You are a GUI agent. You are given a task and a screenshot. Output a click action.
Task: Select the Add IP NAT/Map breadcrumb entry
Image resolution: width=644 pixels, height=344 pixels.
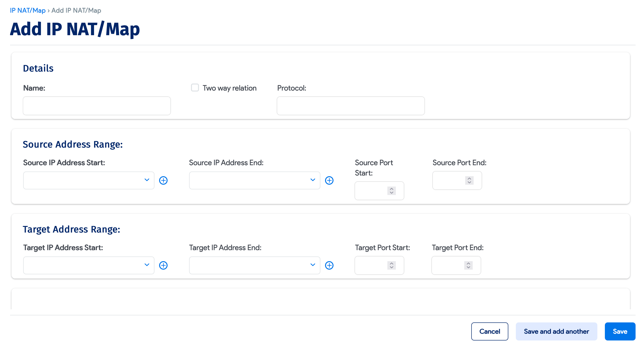pyautogui.click(x=76, y=11)
